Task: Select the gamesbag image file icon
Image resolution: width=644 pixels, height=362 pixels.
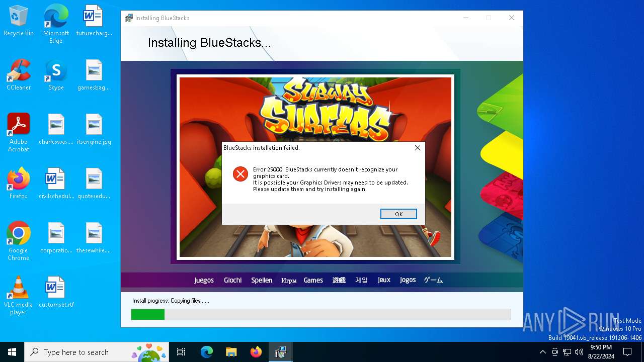Action: pyautogui.click(x=94, y=75)
